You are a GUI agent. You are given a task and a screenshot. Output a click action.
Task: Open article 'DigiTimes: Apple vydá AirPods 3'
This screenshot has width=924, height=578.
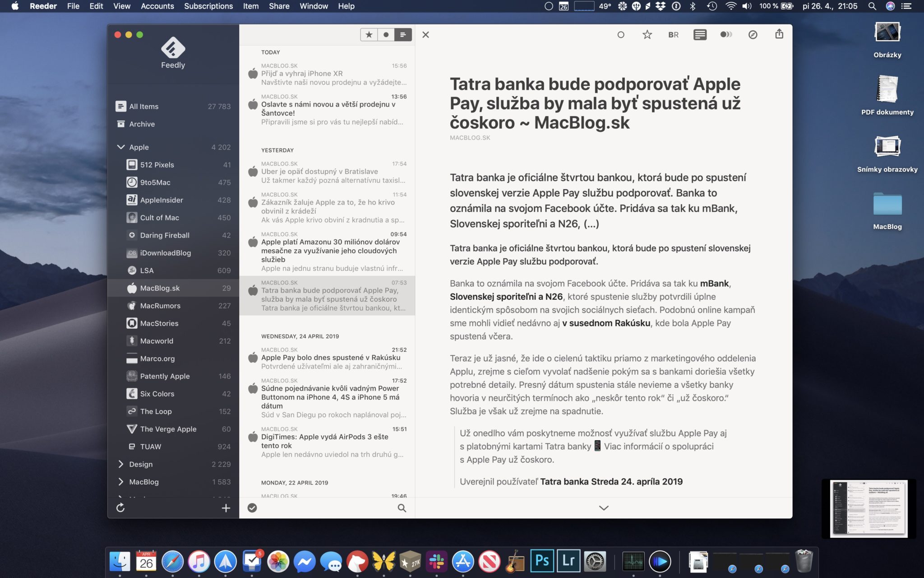coord(327,442)
